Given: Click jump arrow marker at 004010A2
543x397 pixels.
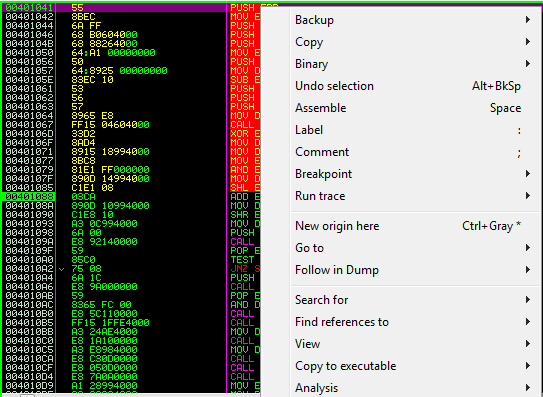Looking at the screenshot, I should pos(62,269).
